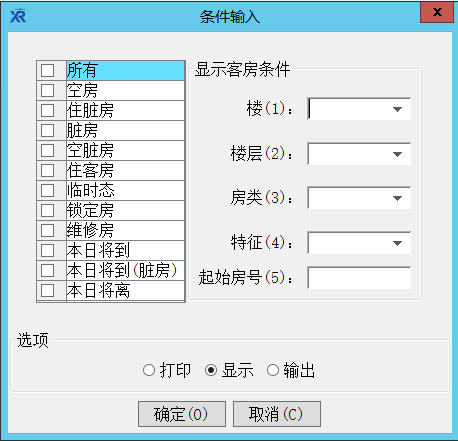Check the 锁定房 checkbox
The width and height of the screenshot is (458, 441).
pyautogui.click(x=47, y=210)
